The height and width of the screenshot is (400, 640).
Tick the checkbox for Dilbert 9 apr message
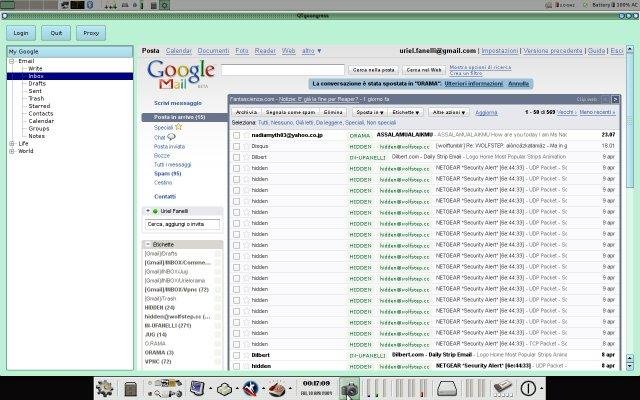click(236, 157)
